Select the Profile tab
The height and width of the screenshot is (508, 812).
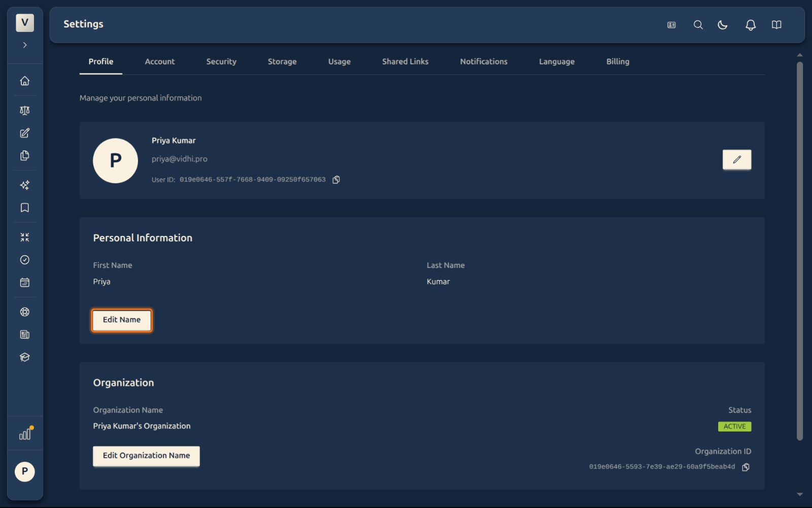coord(101,61)
